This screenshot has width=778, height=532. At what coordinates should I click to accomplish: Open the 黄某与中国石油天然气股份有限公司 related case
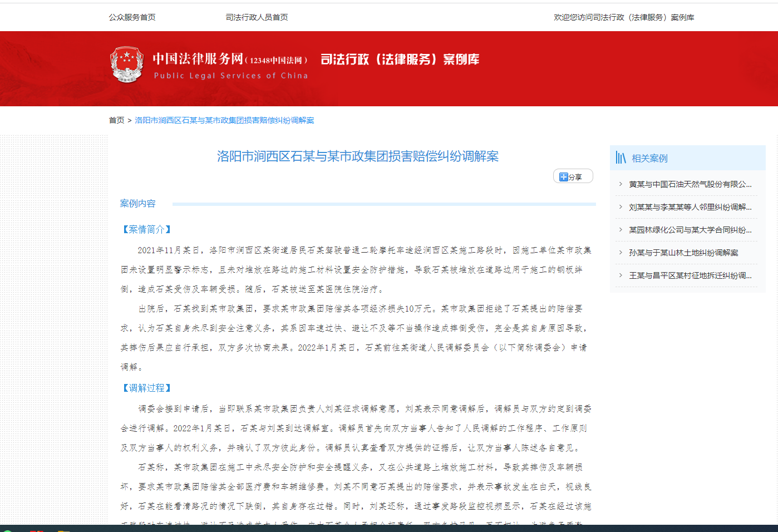690,184
